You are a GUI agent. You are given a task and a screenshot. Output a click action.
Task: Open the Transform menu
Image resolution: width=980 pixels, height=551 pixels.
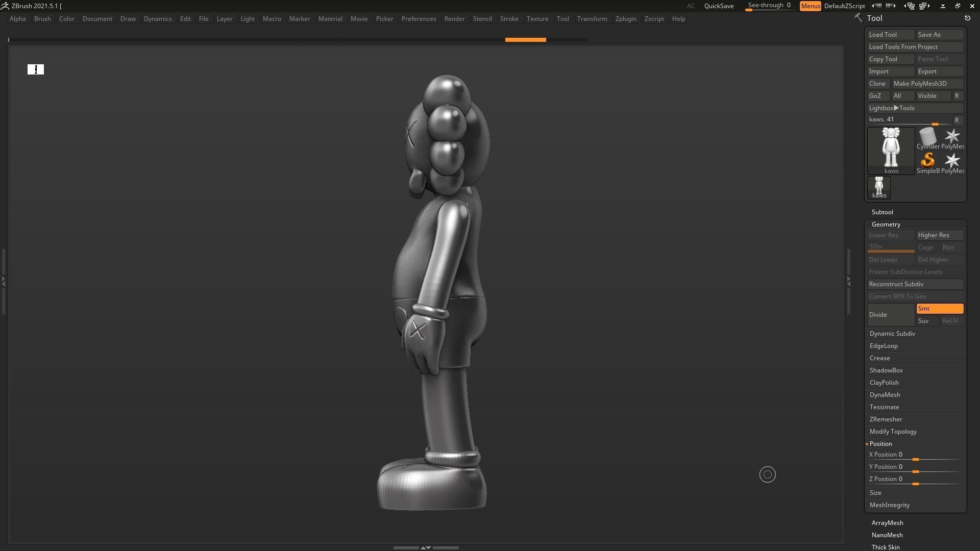coord(592,19)
